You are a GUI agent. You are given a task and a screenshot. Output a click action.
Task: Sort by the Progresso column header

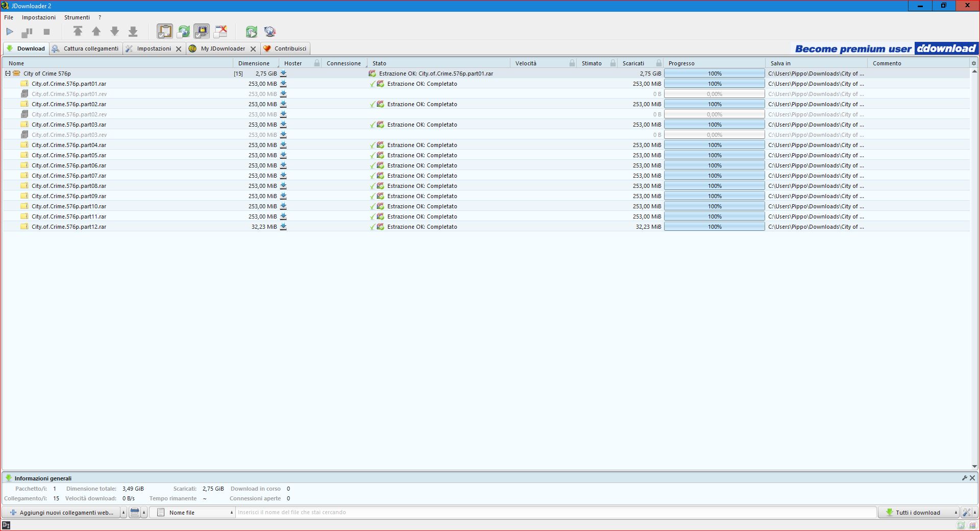point(714,63)
